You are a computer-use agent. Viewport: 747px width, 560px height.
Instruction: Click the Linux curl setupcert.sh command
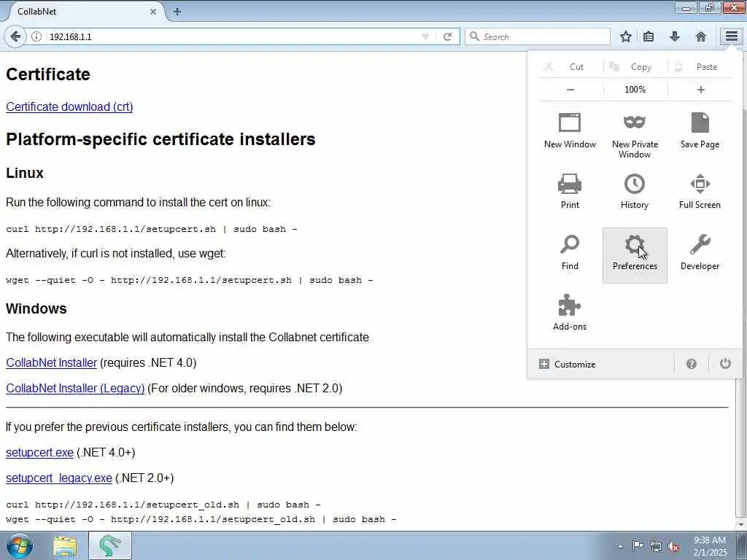click(152, 229)
